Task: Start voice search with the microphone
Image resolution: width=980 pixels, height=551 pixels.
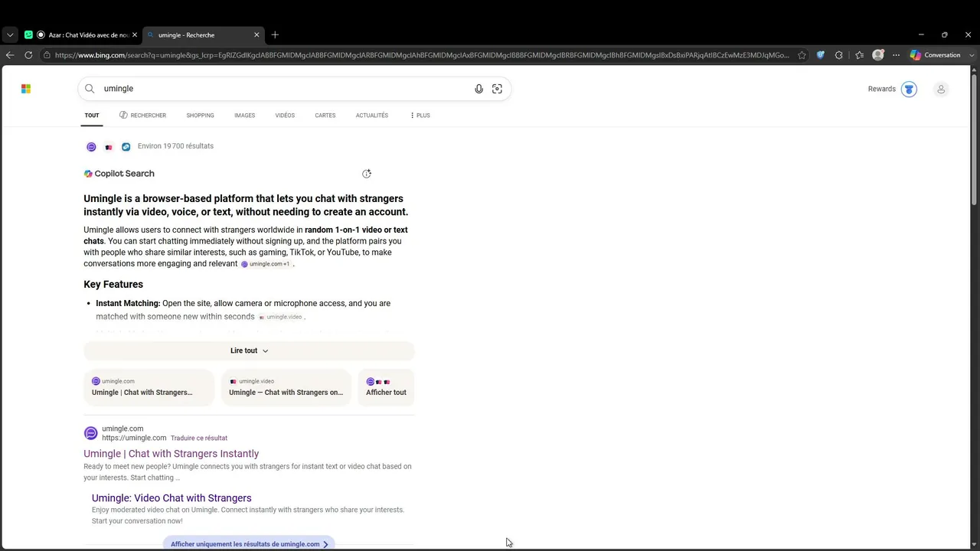Action: click(x=479, y=89)
